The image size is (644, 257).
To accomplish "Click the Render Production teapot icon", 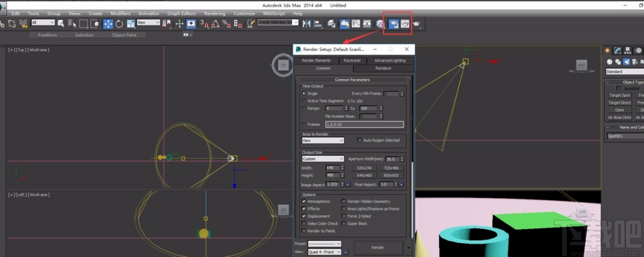I will 417,24.
